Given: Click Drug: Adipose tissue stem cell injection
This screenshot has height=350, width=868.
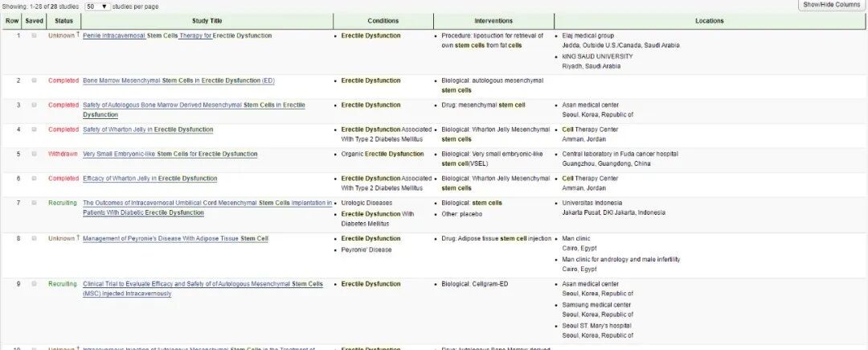Looking at the screenshot, I should pyautogui.click(x=497, y=239).
